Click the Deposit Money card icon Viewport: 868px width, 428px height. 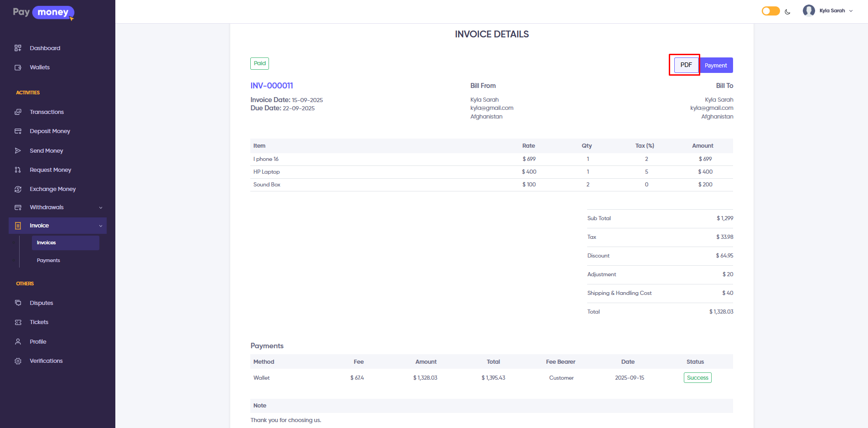pos(18,131)
